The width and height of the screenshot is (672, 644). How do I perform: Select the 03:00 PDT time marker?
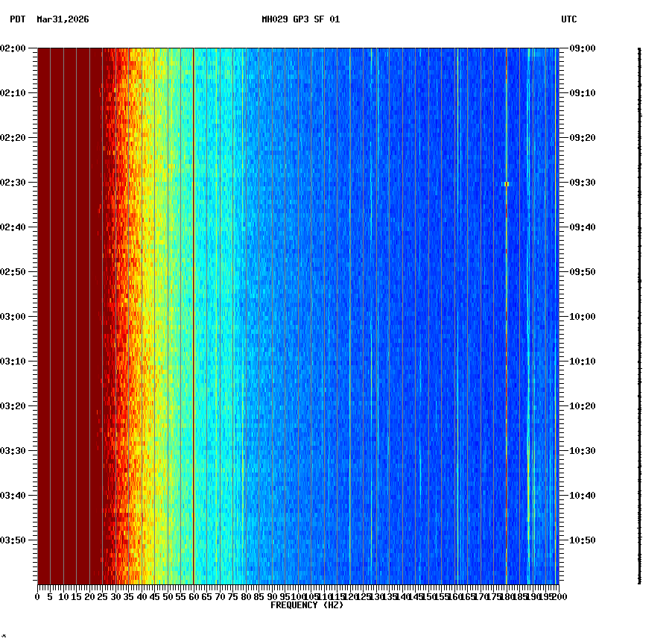14,315
